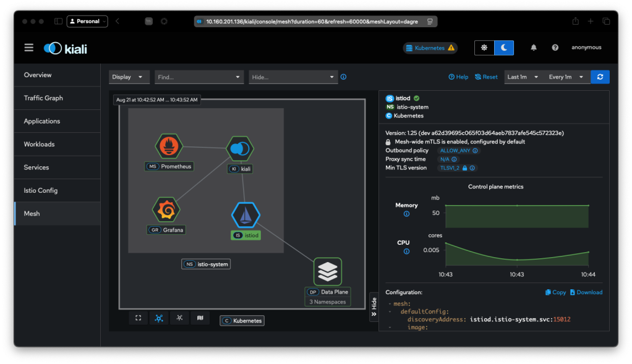
Task: Toggle the Hide side panel tab
Action: [x=374, y=307]
